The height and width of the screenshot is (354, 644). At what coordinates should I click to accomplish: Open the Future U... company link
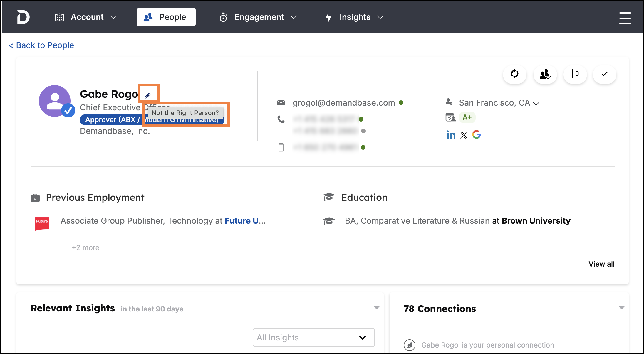pos(245,221)
